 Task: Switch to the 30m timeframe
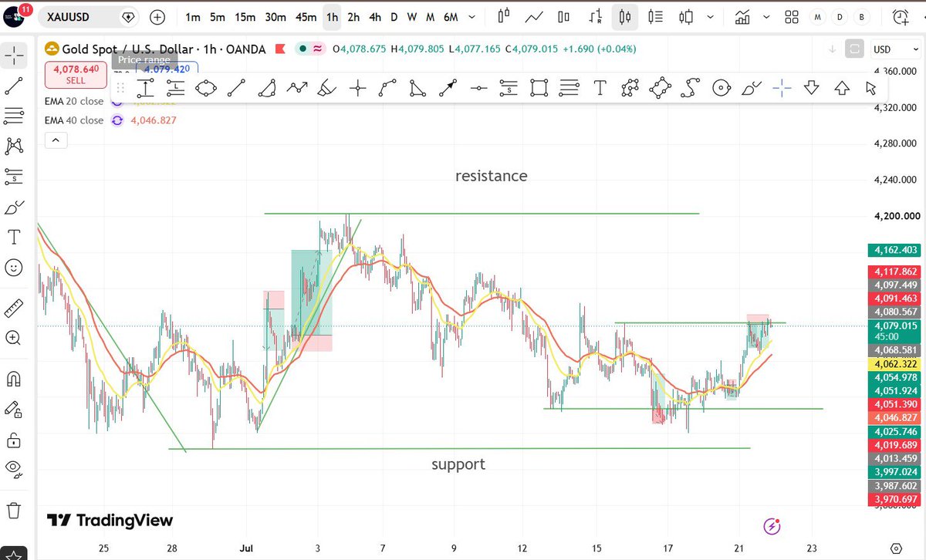pyautogui.click(x=275, y=16)
